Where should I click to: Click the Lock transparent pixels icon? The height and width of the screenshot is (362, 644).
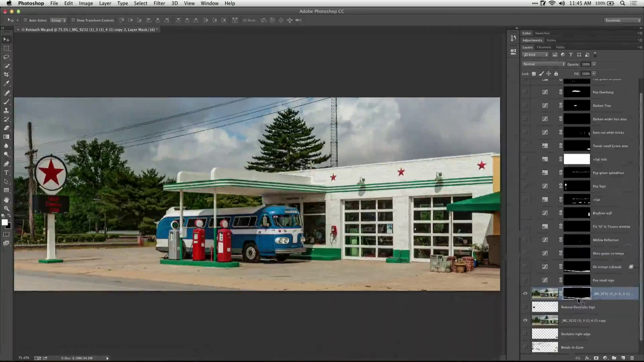[x=534, y=74]
